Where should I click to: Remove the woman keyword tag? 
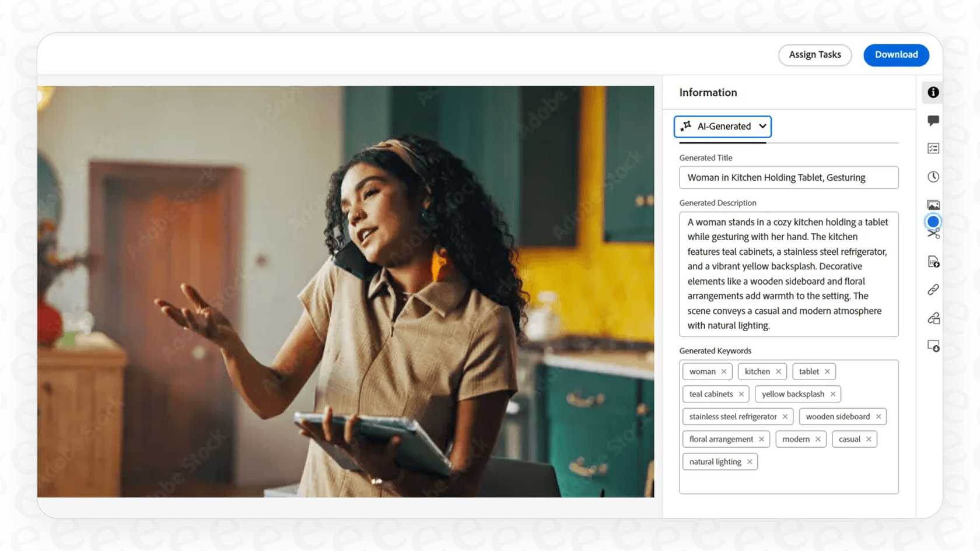pos(723,371)
